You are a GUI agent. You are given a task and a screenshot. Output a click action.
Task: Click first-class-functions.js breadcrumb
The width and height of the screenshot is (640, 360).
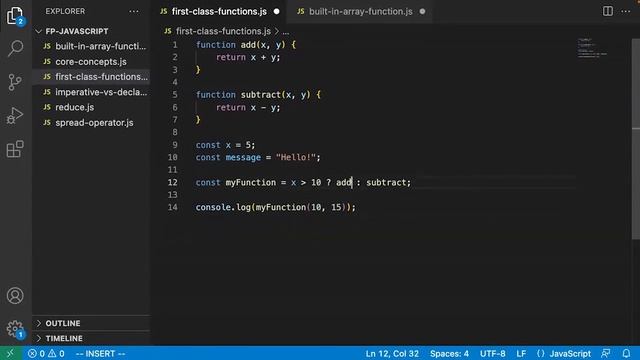pyautogui.click(x=223, y=31)
